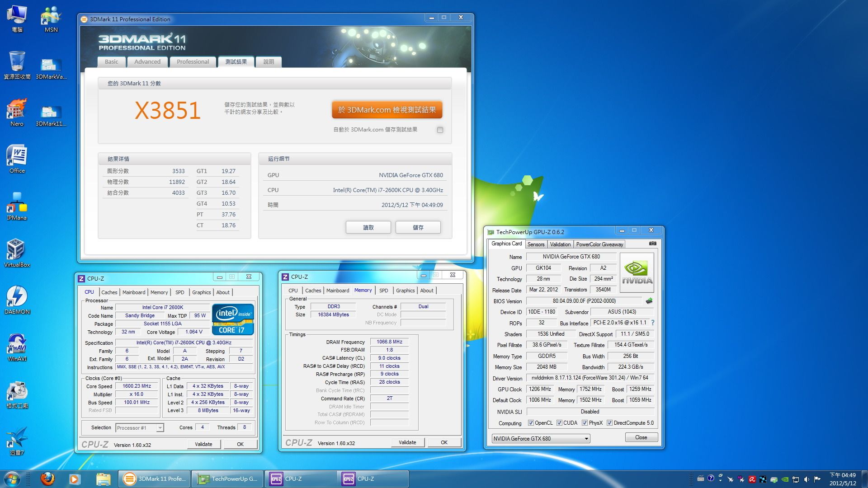Switch to the Basic tab in 3DMark
The image size is (868, 488).
tap(111, 62)
